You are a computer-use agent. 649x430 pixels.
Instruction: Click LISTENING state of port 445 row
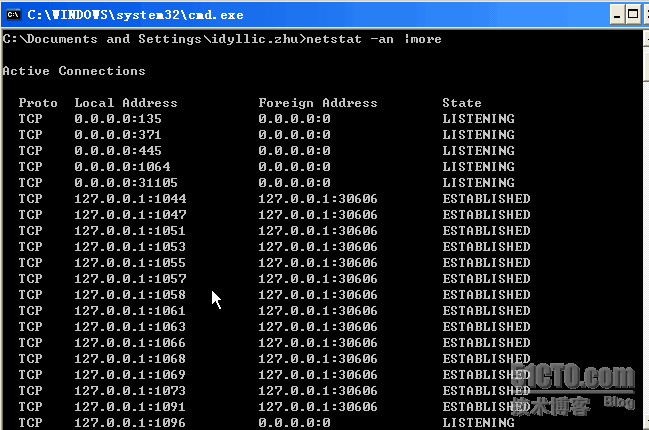478,151
